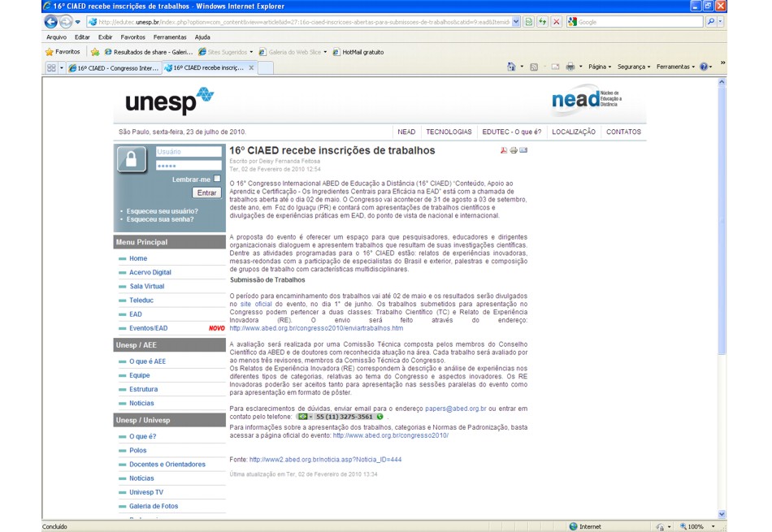
Task: Open the CONTATOS navigation item
Action: (x=623, y=132)
